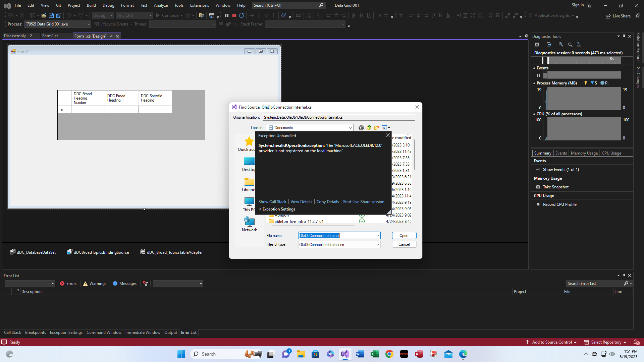Image resolution: width=644 pixels, height=362 pixels.
Task: Switch to the Memory Usage tab
Action: pos(584,153)
